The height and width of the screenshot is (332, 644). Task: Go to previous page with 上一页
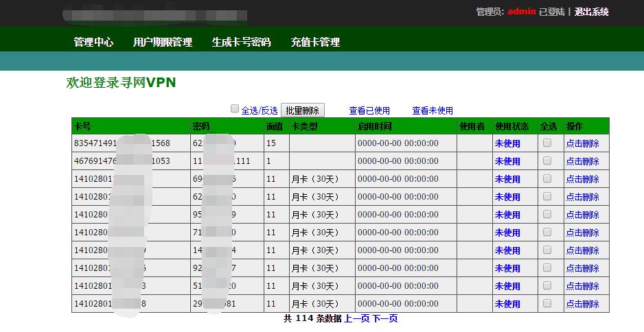pos(357,318)
